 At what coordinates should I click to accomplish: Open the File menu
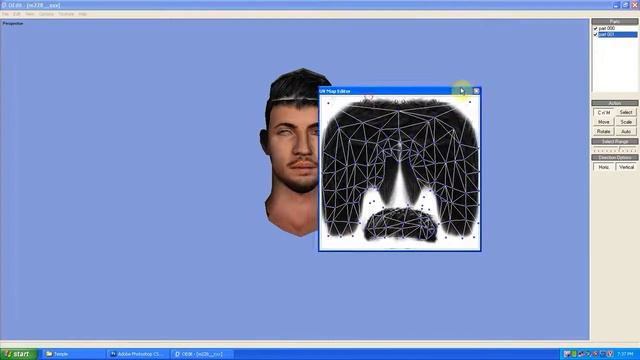tap(5, 14)
